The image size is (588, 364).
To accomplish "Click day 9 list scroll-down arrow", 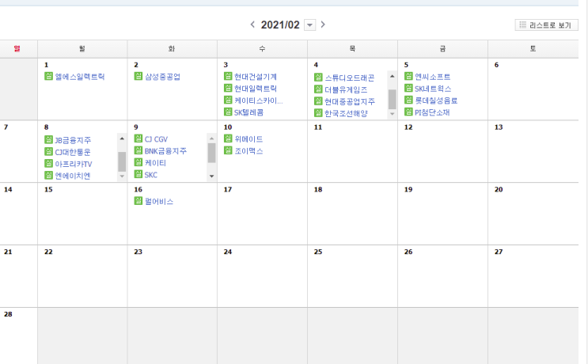I will (x=212, y=176).
